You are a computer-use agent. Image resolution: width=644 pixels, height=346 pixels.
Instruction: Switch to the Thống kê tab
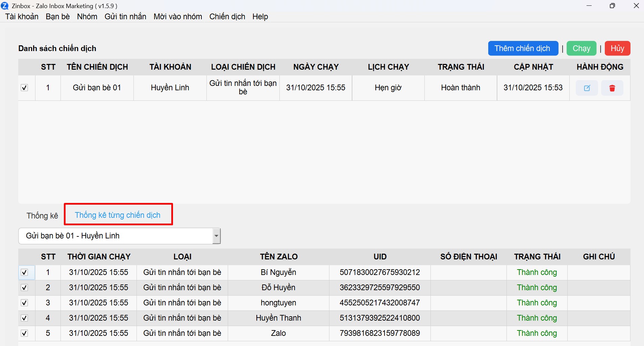point(42,216)
